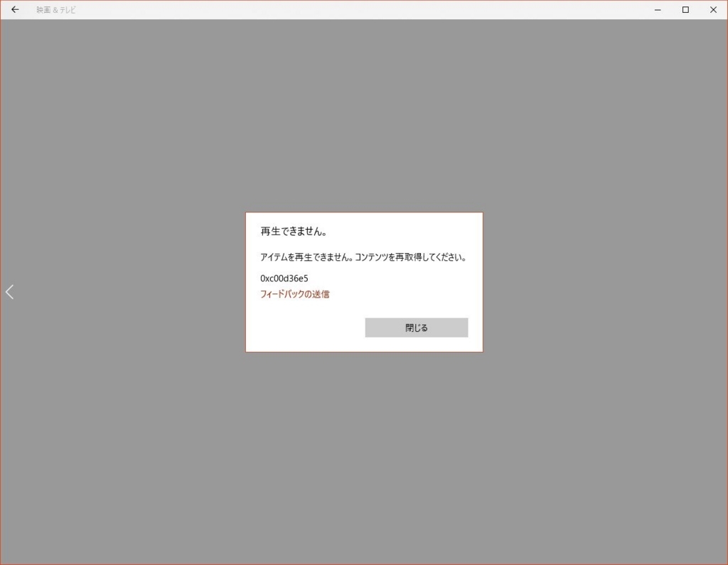The image size is (728, 565).
Task: Click the 映画 & テレビ window title
Action: (x=56, y=10)
